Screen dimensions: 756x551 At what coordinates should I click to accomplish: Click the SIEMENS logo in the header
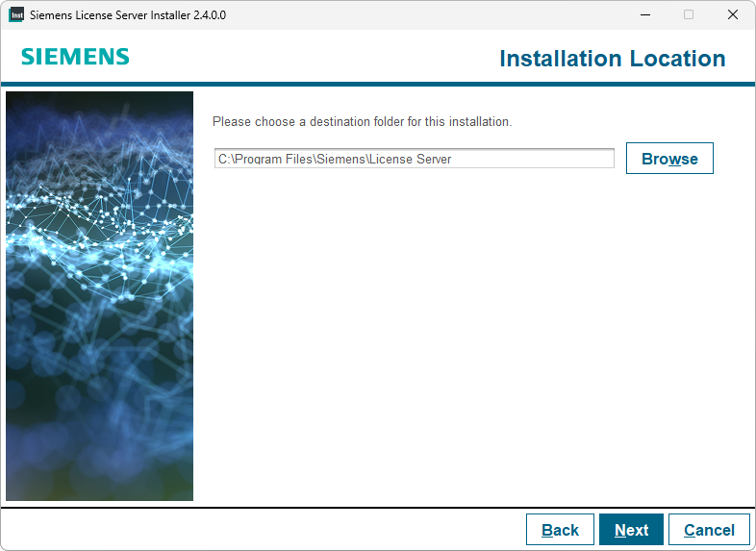coord(75,57)
